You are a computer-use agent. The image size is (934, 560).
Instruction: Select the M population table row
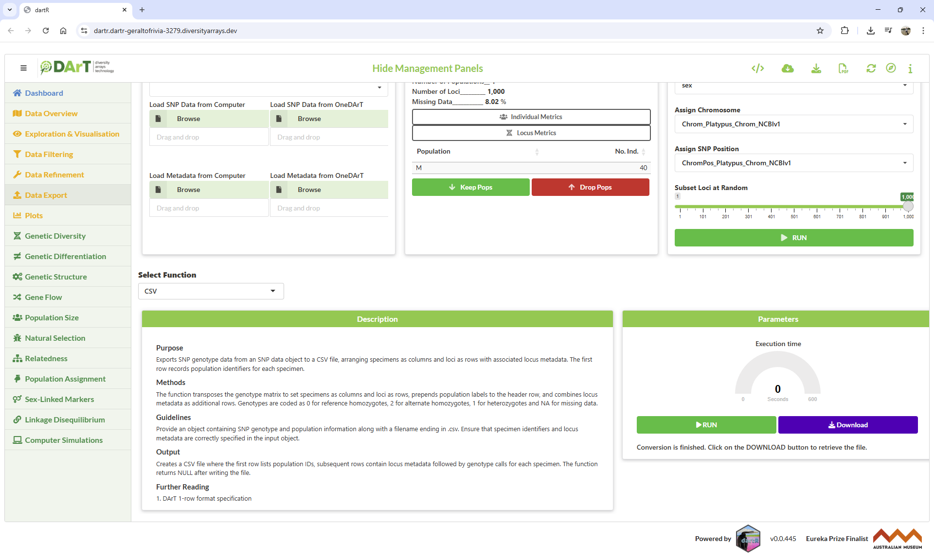coord(531,168)
